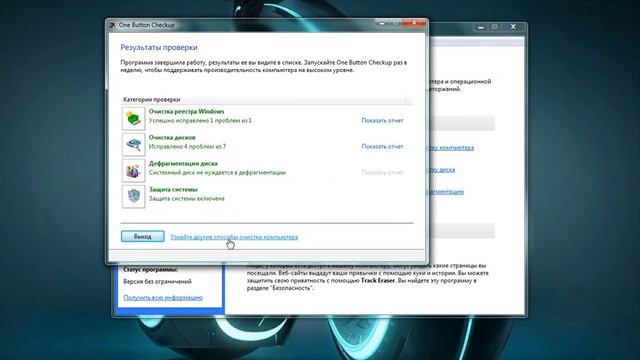Screen dimensions: 640x360
Task: Click the system protection shield icon
Action: [133, 196]
